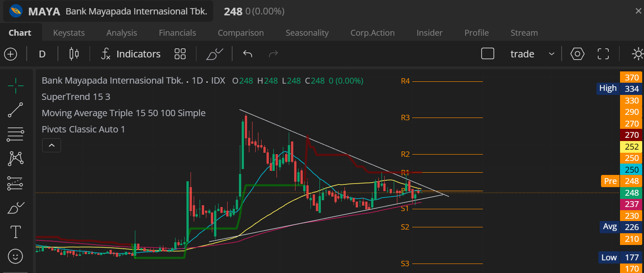This screenshot has width=644, height=273.
Task: Click the pink 237 moving average price tag
Action: 631,204
